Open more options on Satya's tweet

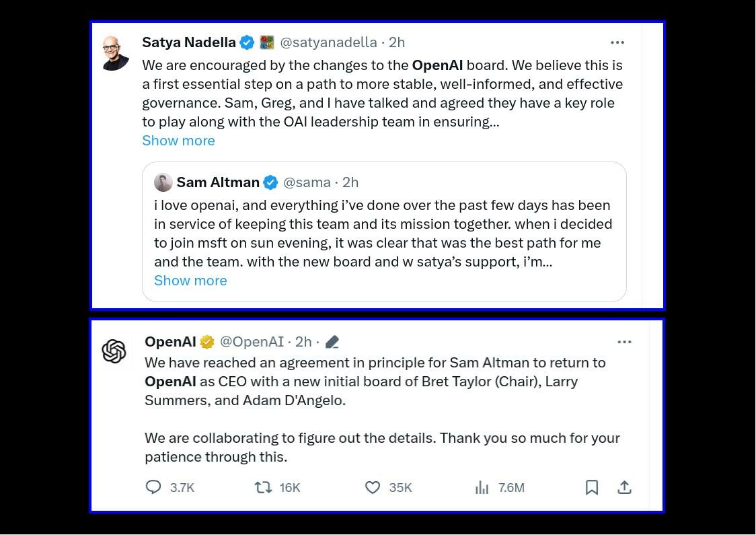tap(617, 42)
